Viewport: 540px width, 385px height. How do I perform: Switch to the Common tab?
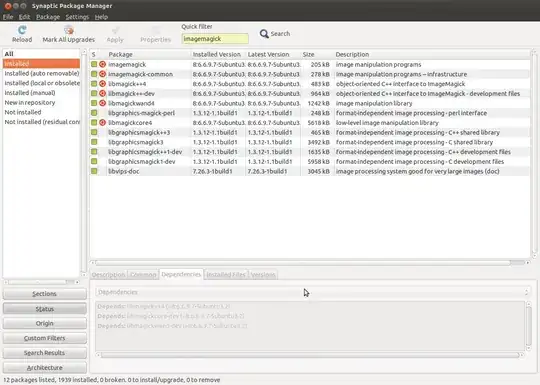pyautogui.click(x=143, y=275)
